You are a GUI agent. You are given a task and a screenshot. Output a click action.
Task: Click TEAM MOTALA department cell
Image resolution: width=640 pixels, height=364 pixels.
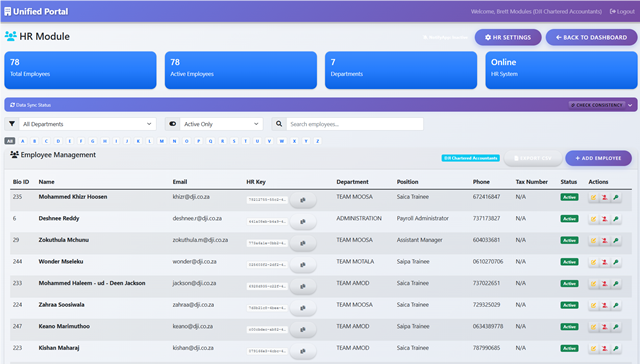click(x=355, y=261)
